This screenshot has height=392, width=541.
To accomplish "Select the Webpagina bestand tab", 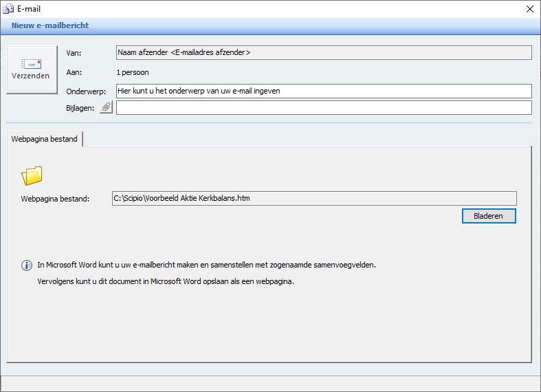I will [44, 139].
